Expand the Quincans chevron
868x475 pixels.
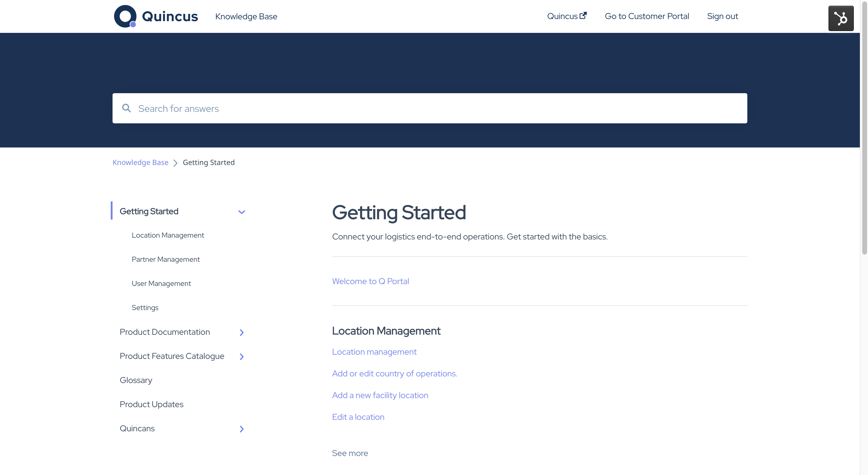tap(242, 429)
